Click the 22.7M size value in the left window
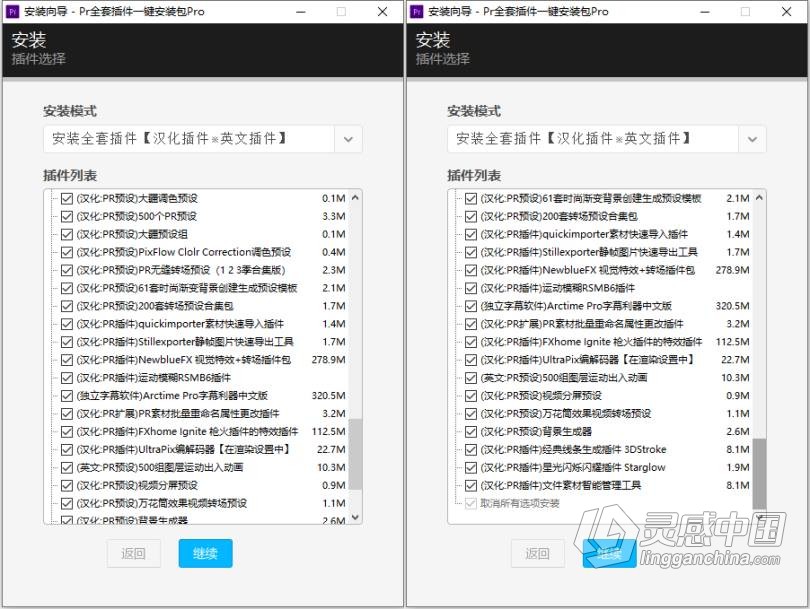This screenshot has width=810, height=609. (331, 449)
